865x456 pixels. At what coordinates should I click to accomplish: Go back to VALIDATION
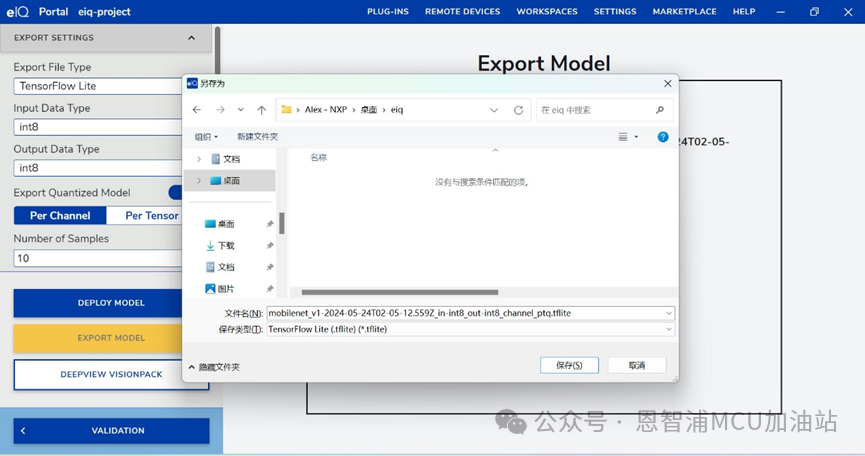111,431
